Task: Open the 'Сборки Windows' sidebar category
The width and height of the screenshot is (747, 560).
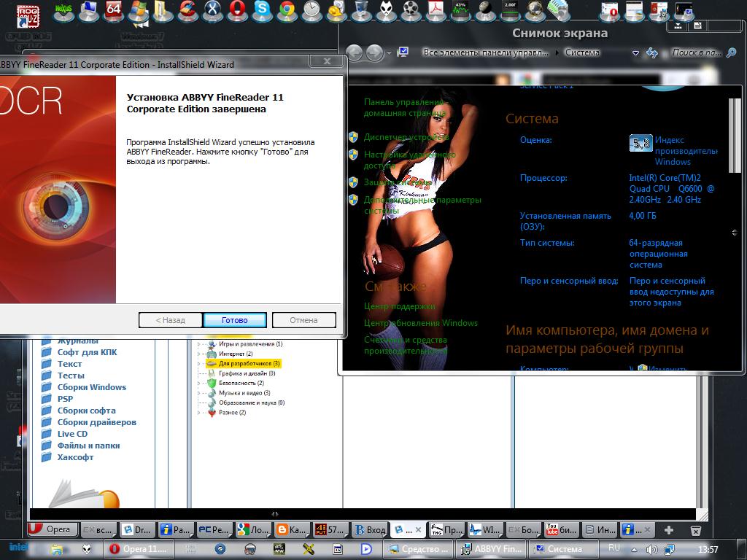Action: [x=91, y=387]
